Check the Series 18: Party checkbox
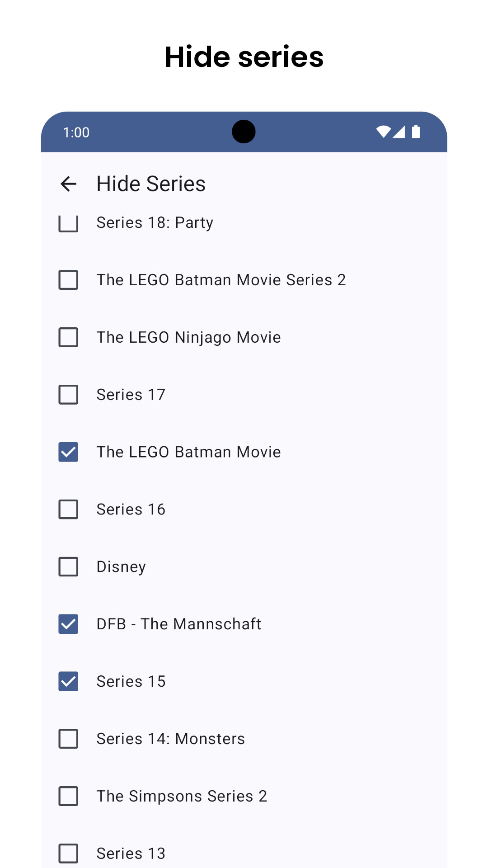This screenshot has width=488, height=868. [68, 223]
